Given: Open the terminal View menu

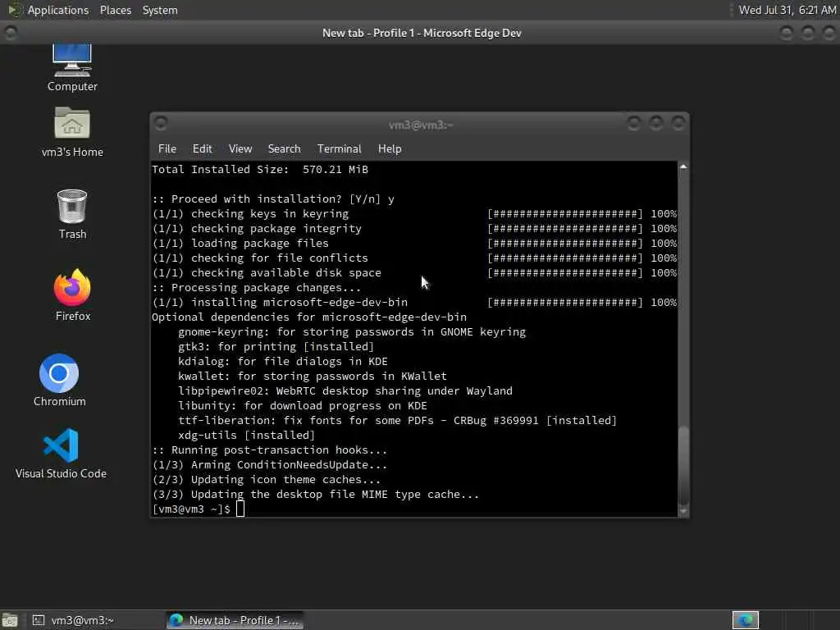Looking at the screenshot, I should (240, 149).
